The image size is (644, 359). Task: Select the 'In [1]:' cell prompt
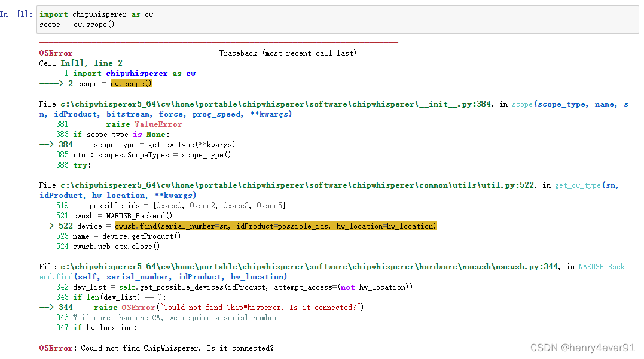point(16,14)
